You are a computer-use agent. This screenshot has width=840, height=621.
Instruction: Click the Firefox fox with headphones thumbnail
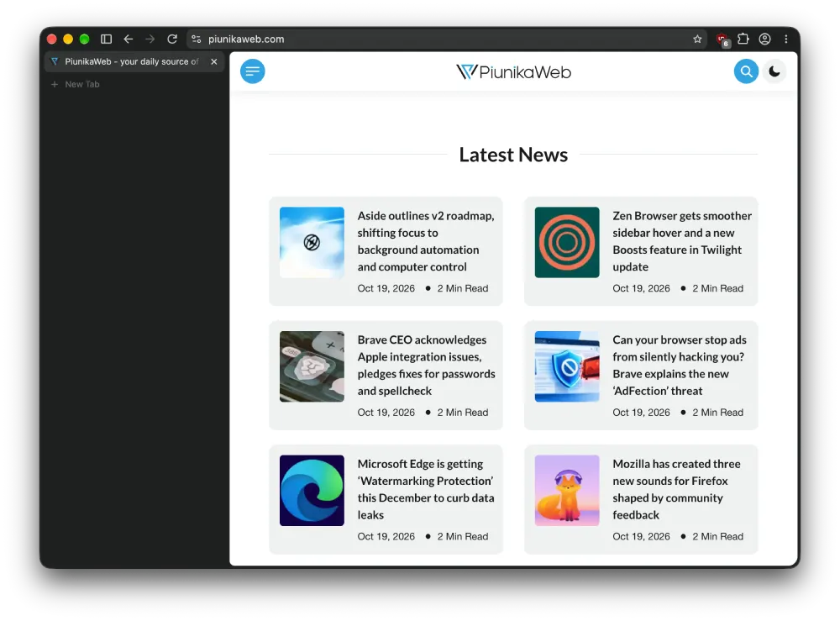tap(567, 490)
